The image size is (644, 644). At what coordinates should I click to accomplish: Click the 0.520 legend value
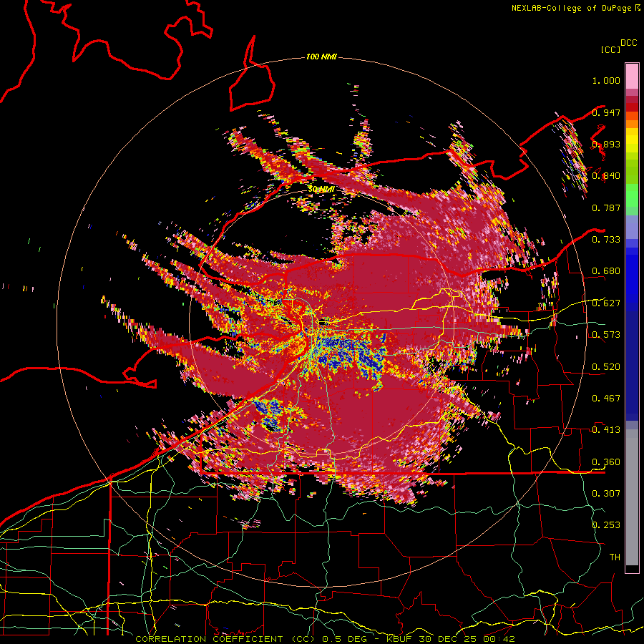pyautogui.click(x=606, y=367)
